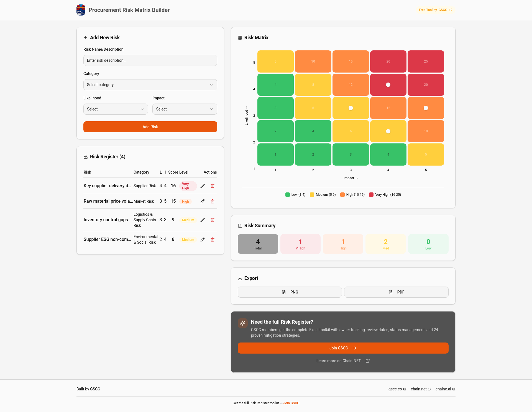Edit the Supplier ESG non-compliance risk

[203, 240]
